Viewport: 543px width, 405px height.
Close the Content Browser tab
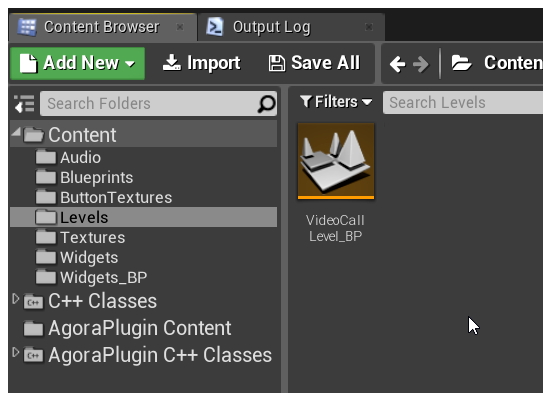(x=180, y=27)
